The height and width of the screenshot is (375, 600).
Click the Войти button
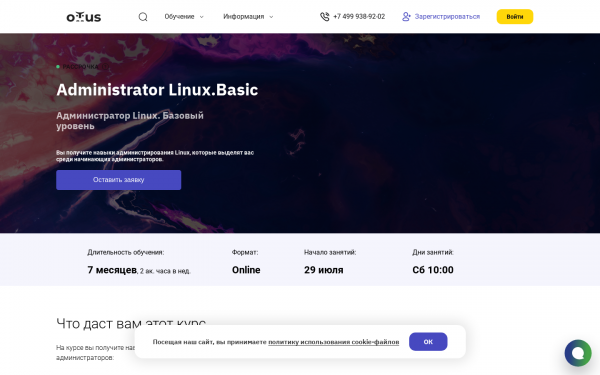point(515,17)
